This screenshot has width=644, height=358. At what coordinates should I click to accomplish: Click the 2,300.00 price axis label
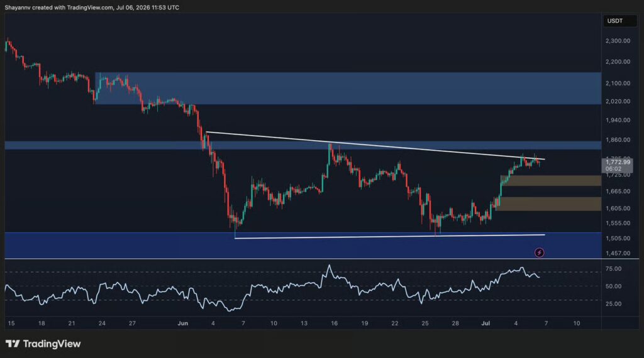tap(618, 41)
